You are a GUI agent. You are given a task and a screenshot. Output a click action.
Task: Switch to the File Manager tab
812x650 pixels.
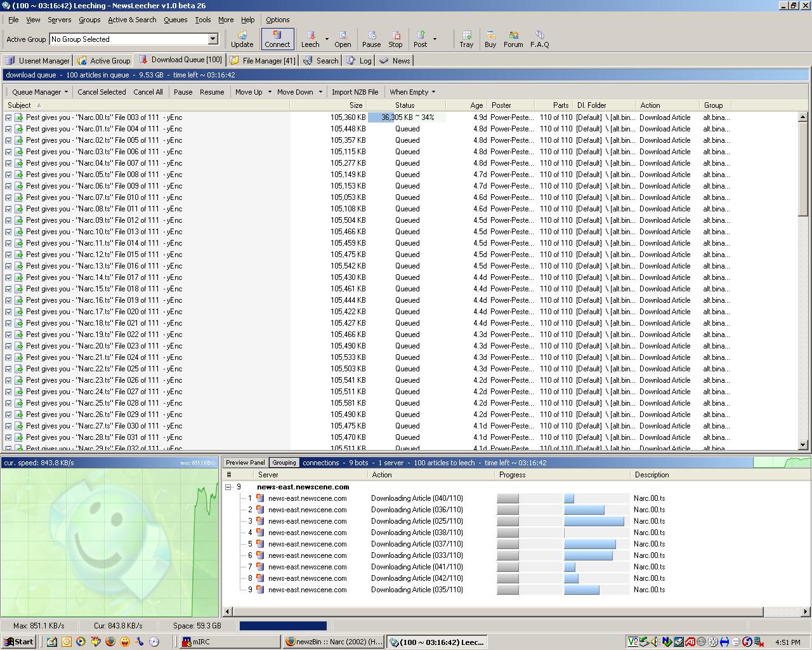(263, 60)
